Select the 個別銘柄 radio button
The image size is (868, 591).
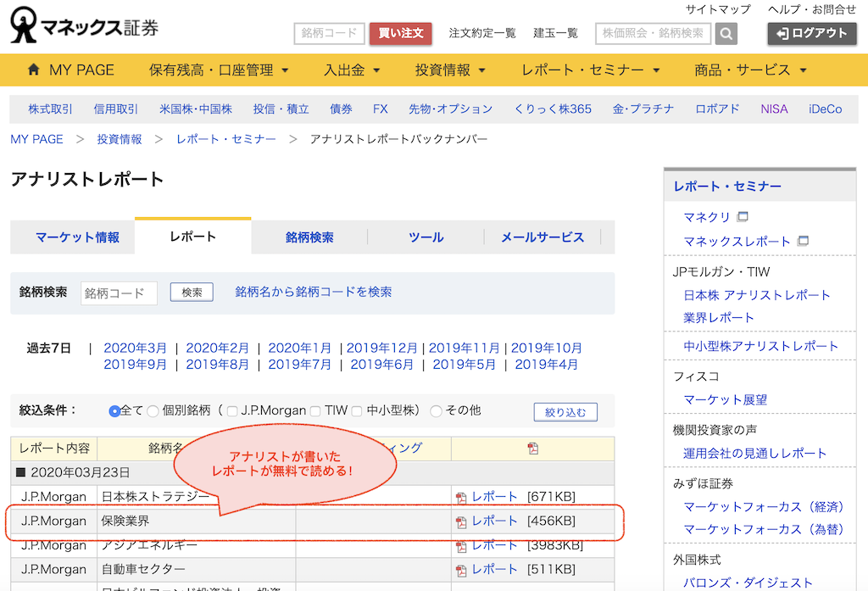153,411
